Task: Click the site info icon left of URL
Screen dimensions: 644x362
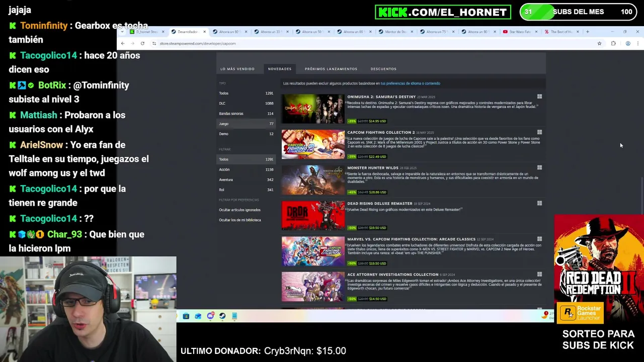Action: (154, 44)
